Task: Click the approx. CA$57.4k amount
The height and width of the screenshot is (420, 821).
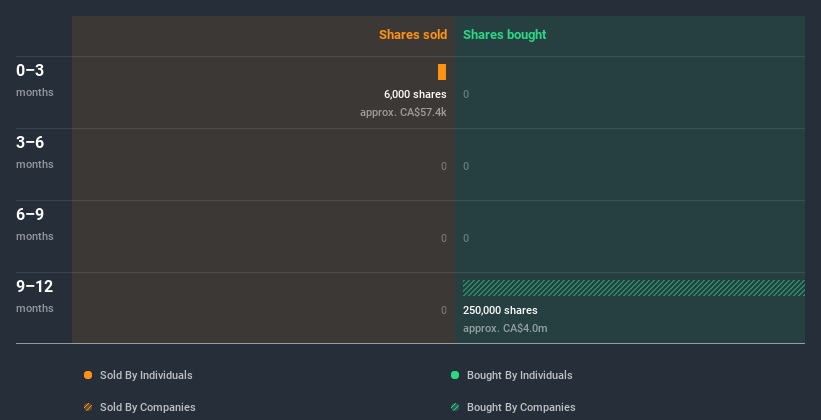Action: [403, 112]
